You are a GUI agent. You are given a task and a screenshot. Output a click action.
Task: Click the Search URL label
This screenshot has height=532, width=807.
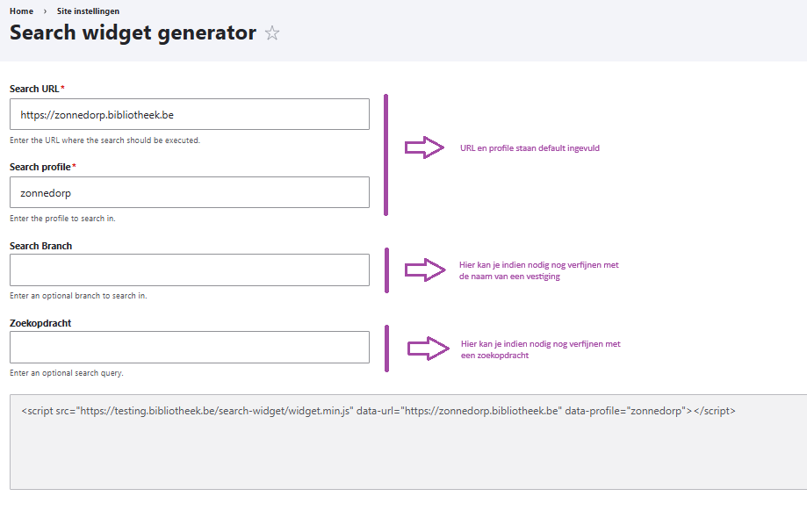coord(36,89)
